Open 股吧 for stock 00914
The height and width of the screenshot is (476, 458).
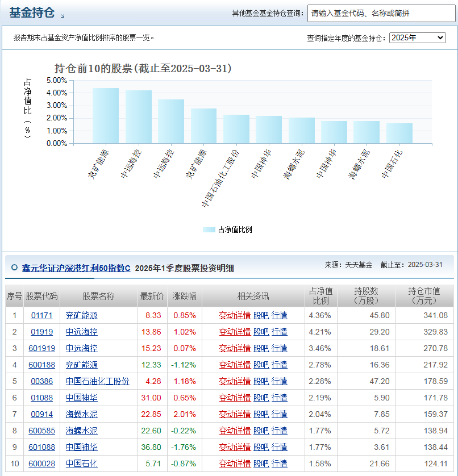pos(261,414)
